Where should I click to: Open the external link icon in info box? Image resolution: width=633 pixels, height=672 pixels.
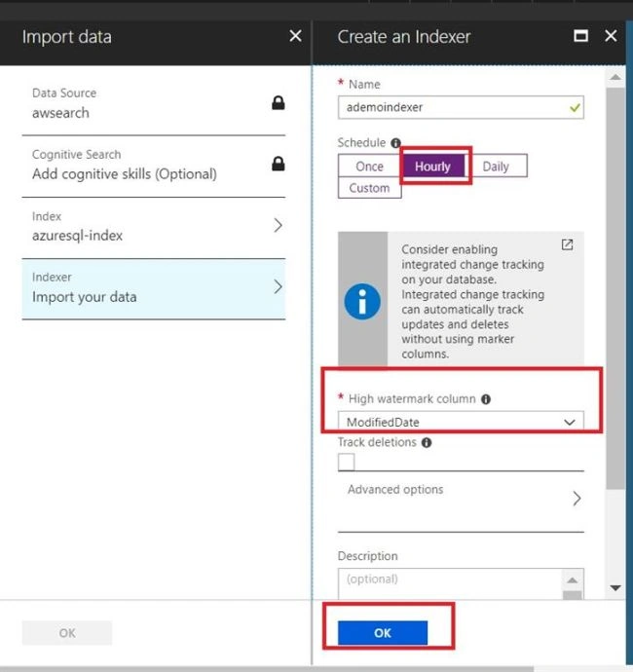coord(567,244)
